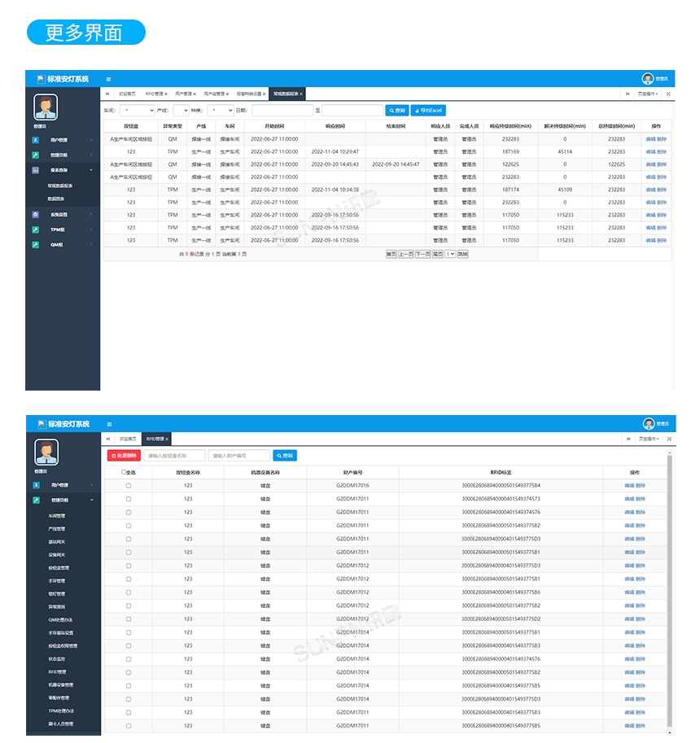Image resolution: width=700 pixels, height=743 pixels.
Task: Click the 系统设置 gear icon in sidebar
Action: pos(35,215)
